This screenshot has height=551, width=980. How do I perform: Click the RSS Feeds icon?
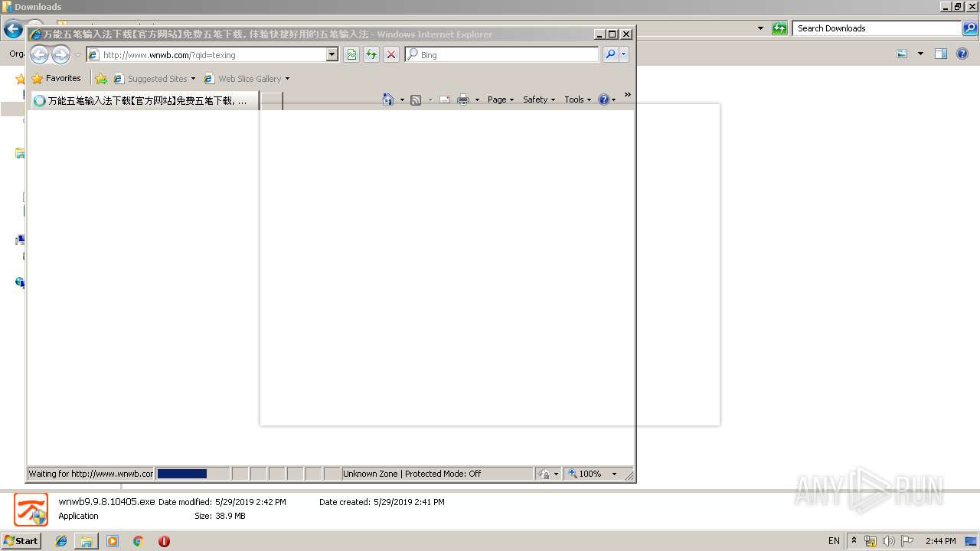click(x=416, y=99)
